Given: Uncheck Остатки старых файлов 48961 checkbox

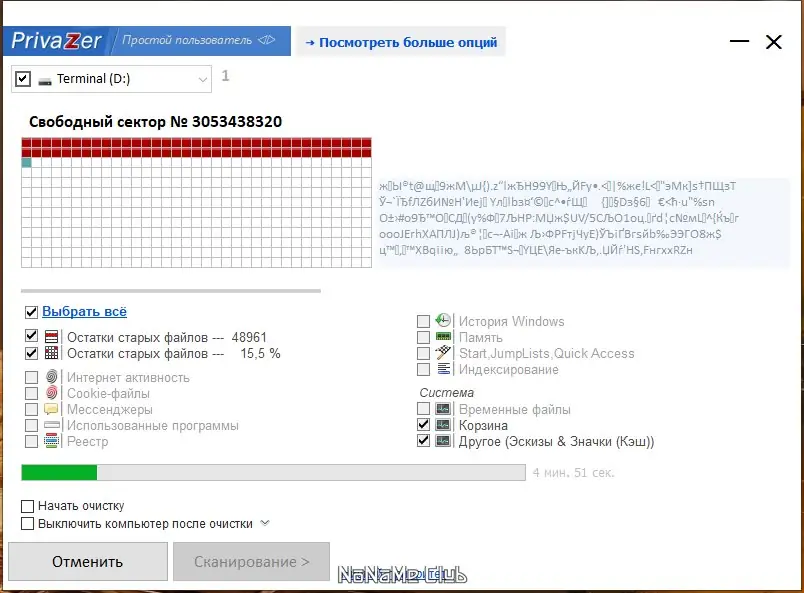Looking at the screenshot, I should 31,336.
